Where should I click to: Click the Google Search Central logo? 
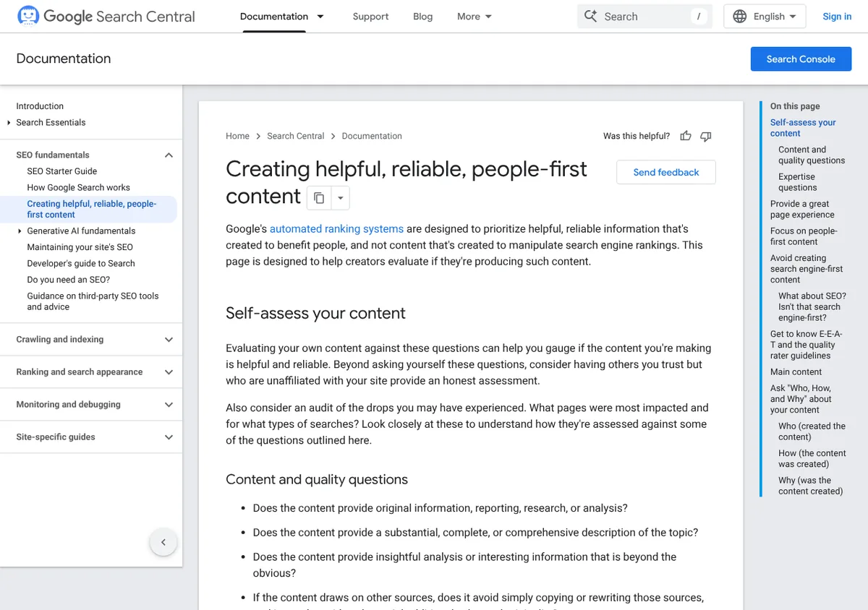[x=106, y=16]
